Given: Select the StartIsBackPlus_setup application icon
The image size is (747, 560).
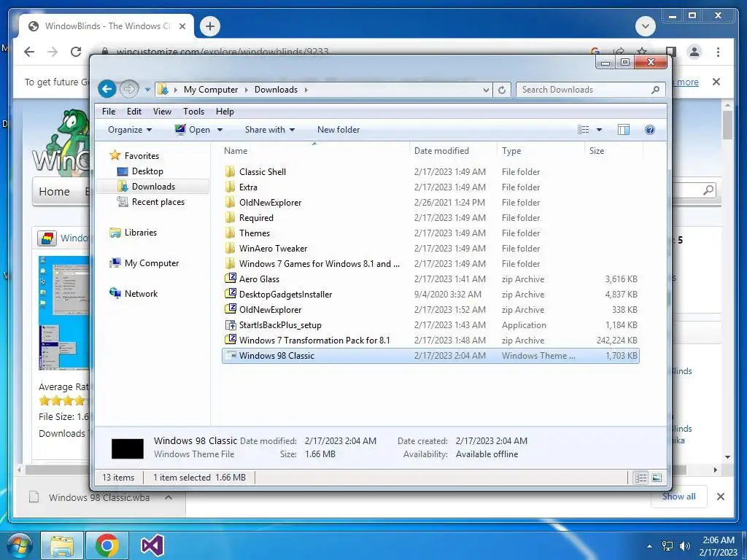Looking at the screenshot, I should tap(230, 324).
